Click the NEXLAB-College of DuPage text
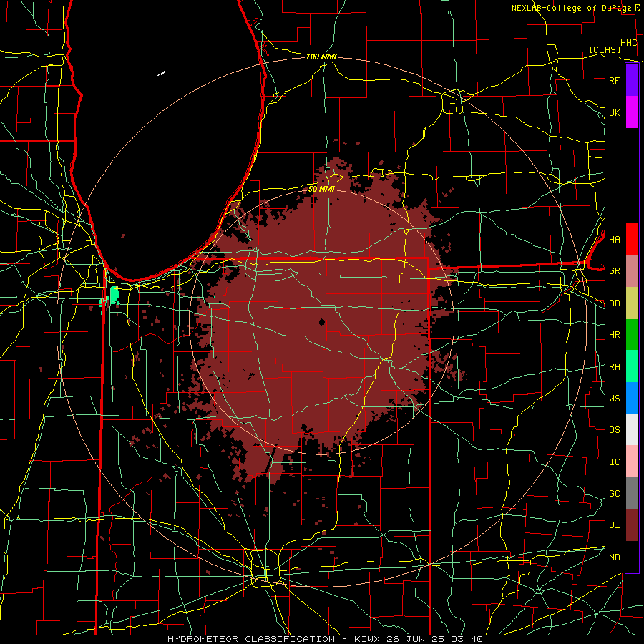The height and width of the screenshot is (644, 644). point(571,8)
